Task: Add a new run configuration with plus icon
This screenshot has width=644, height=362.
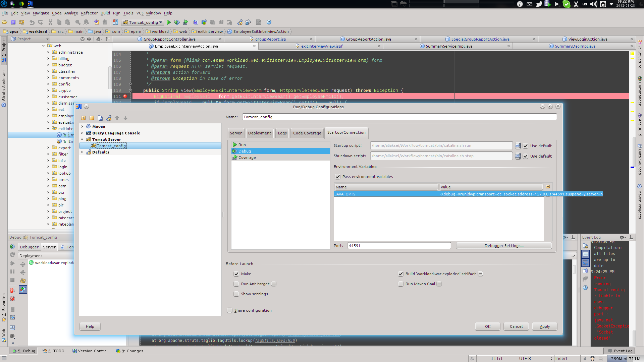Action: pyautogui.click(x=83, y=118)
